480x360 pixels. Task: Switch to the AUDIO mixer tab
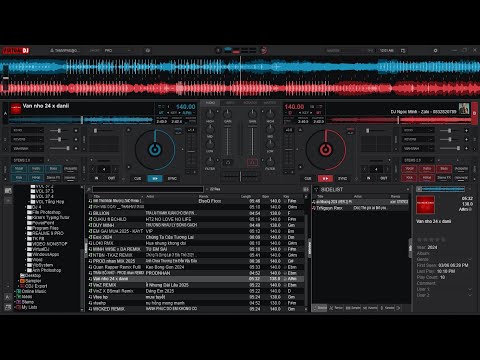tap(210, 103)
